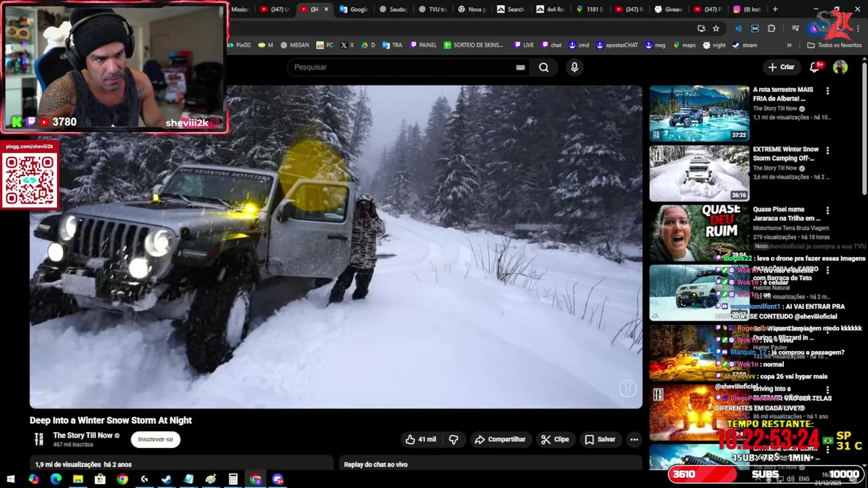Open more actions ellipsis below the video
Image resolution: width=868 pixels, height=488 pixels.
(x=634, y=439)
